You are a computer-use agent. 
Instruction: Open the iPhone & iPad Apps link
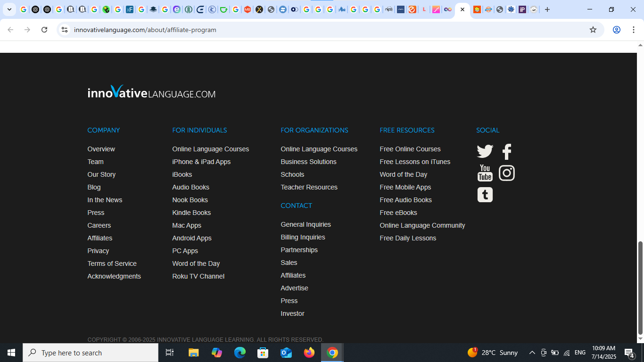click(201, 162)
